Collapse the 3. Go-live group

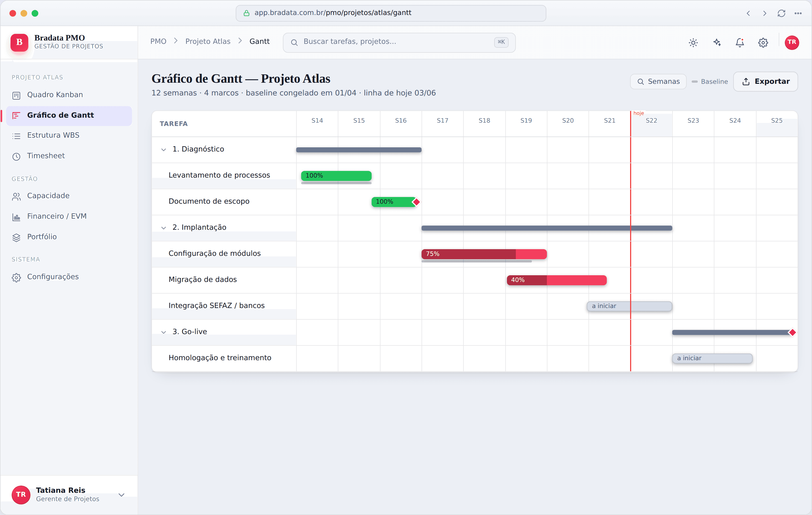164,332
